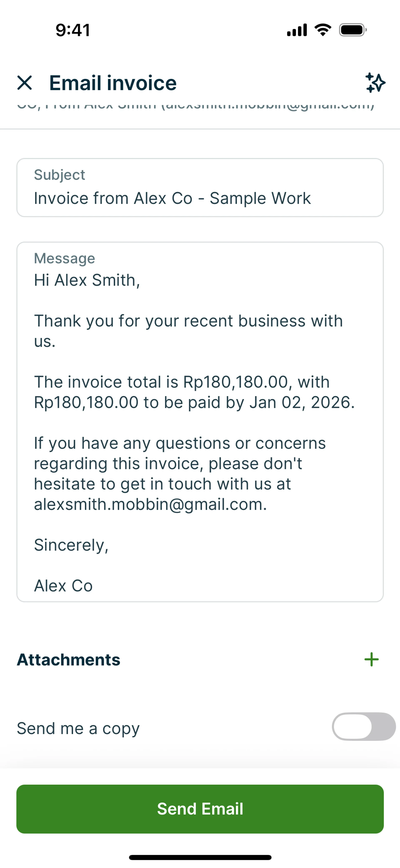Viewport: 400px width, 868px height.
Task: Tap alexsmith.mobbin@gmail.com in the message body
Action: coord(150,504)
